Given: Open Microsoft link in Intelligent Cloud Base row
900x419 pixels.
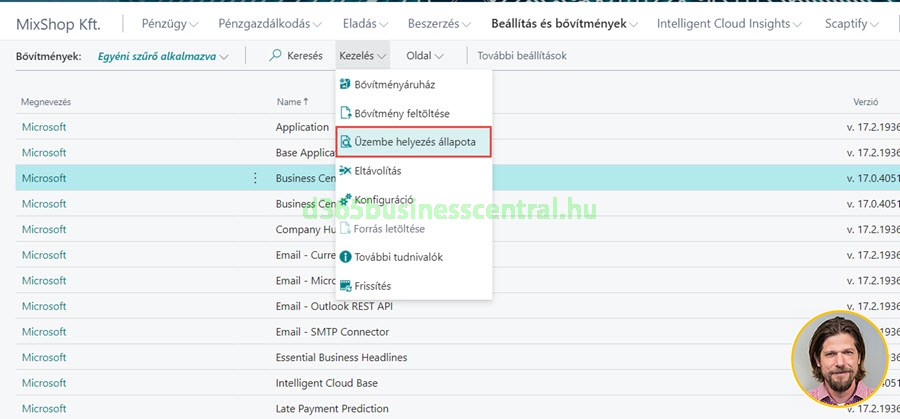Looking at the screenshot, I should tap(44, 383).
